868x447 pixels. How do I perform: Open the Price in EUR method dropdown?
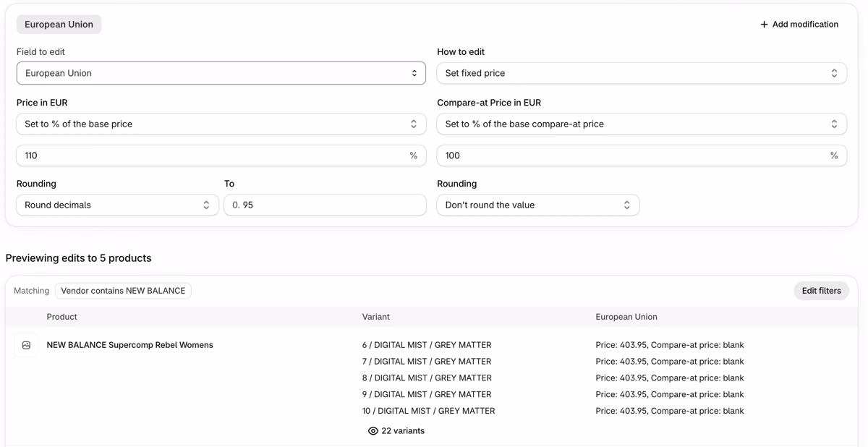(x=221, y=124)
